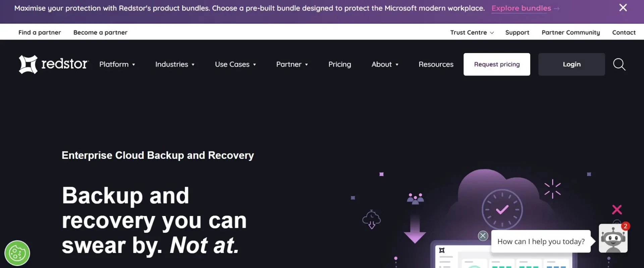Open the Support link
The height and width of the screenshot is (268, 644).
pos(517,33)
